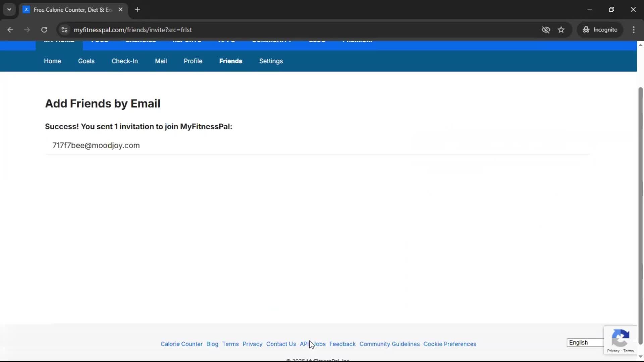View the Profile page
Image resolution: width=644 pixels, height=362 pixels.
click(x=193, y=61)
